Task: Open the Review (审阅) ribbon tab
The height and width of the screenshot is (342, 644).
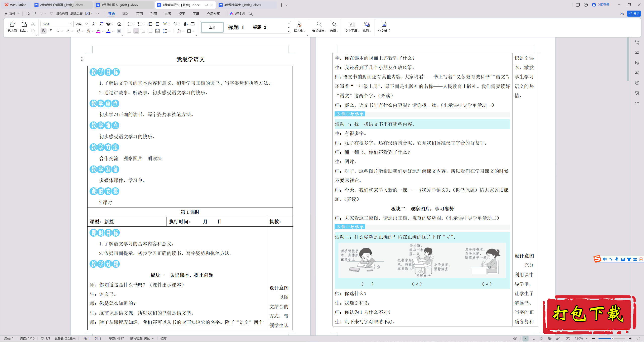Action: [x=168, y=14]
